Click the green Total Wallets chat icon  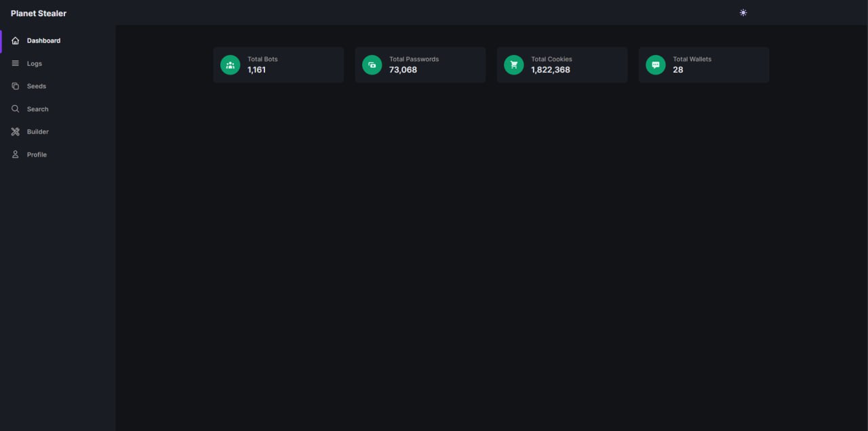655,65
